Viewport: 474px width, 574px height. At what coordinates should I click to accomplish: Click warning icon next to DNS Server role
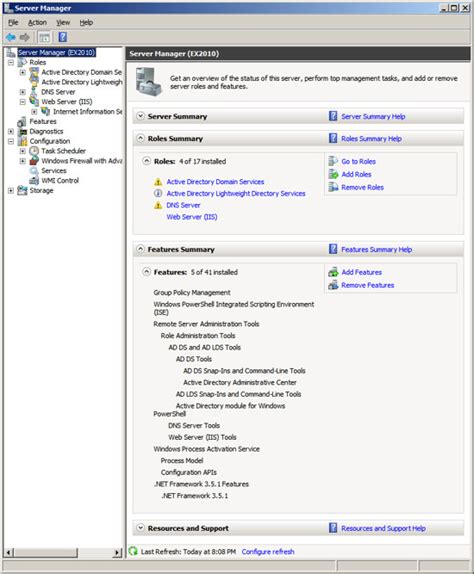(x=158, y=205)
